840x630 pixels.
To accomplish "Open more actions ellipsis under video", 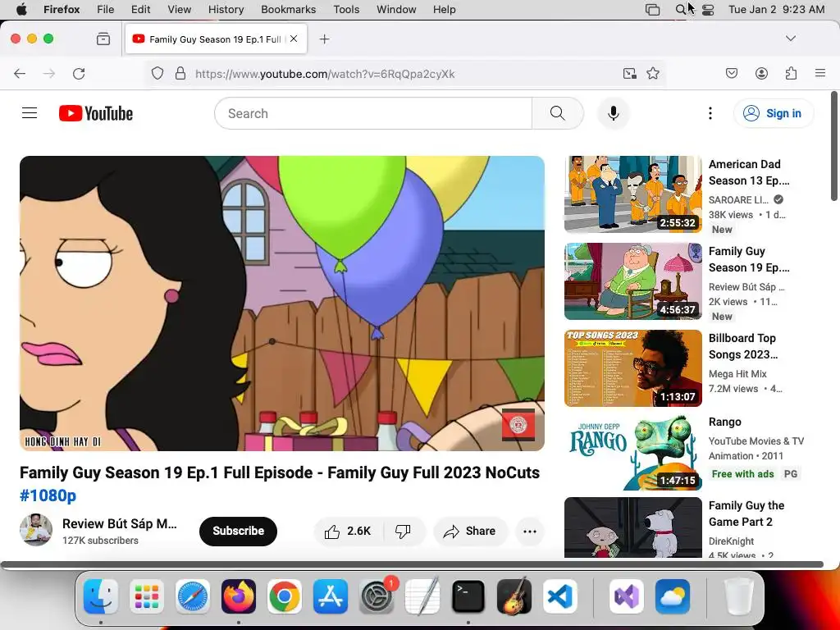I will pyautogui.click(x=530, y=531).
